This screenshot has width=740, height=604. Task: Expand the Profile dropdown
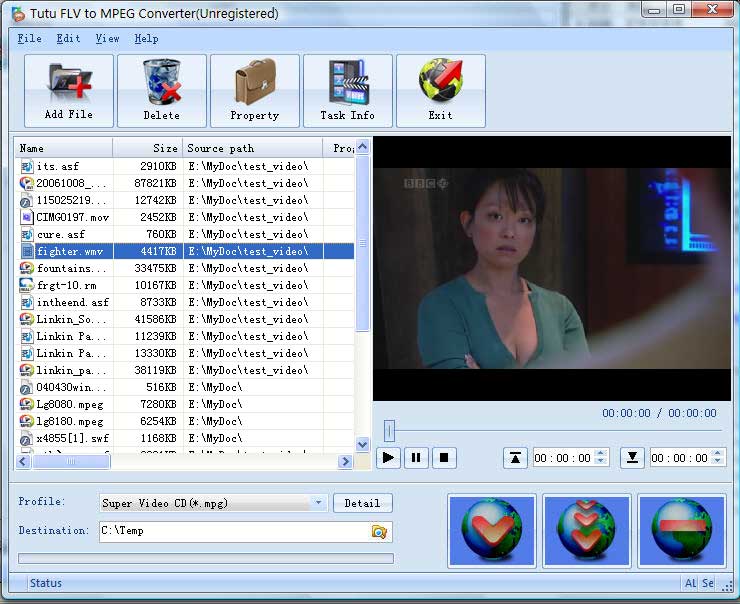tap(319, 503)
